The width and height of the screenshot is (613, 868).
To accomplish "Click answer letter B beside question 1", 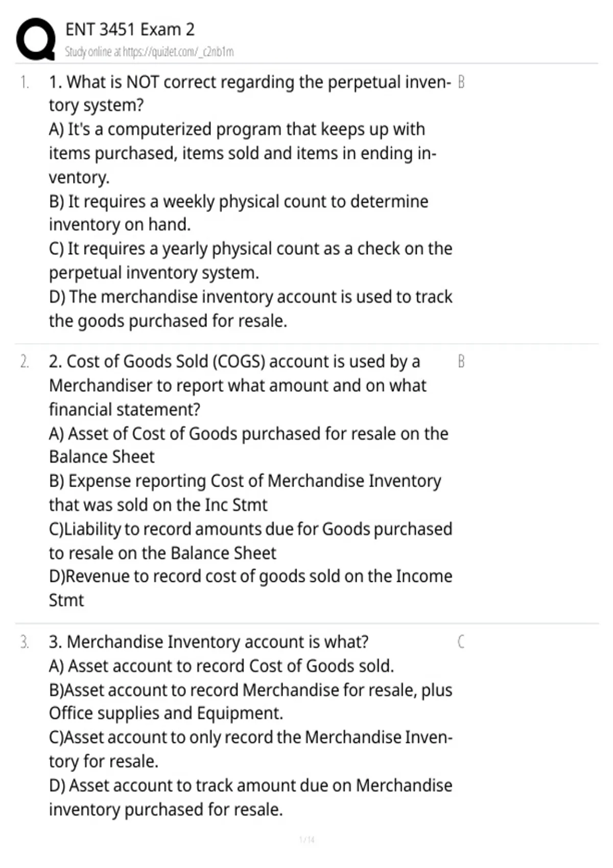I will [x=461, y=82].
